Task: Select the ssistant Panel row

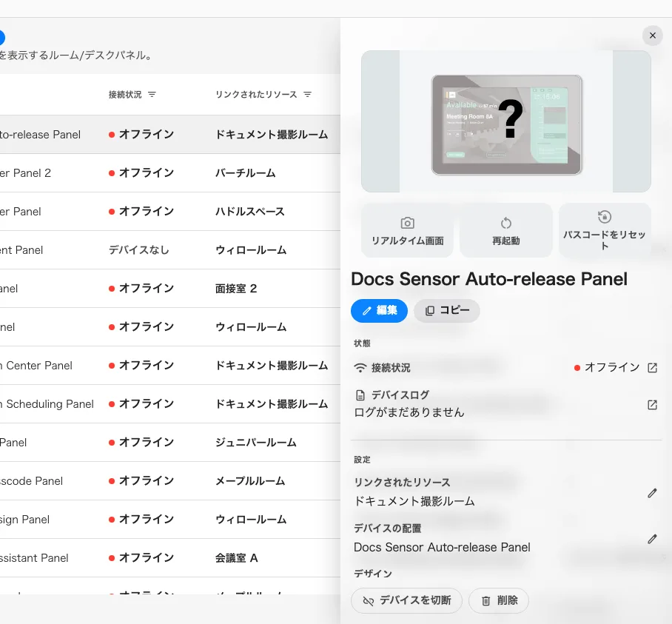Action: click(170, 558)
